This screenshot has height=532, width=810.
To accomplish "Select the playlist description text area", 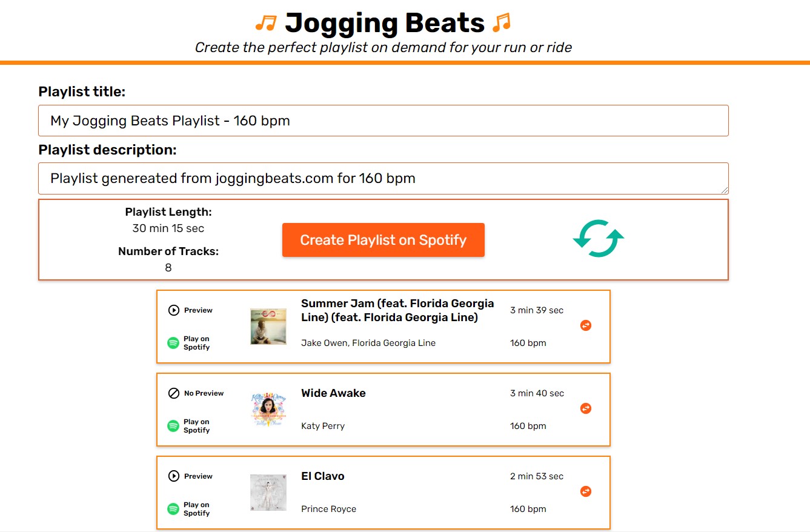I will tap(383, 178).
